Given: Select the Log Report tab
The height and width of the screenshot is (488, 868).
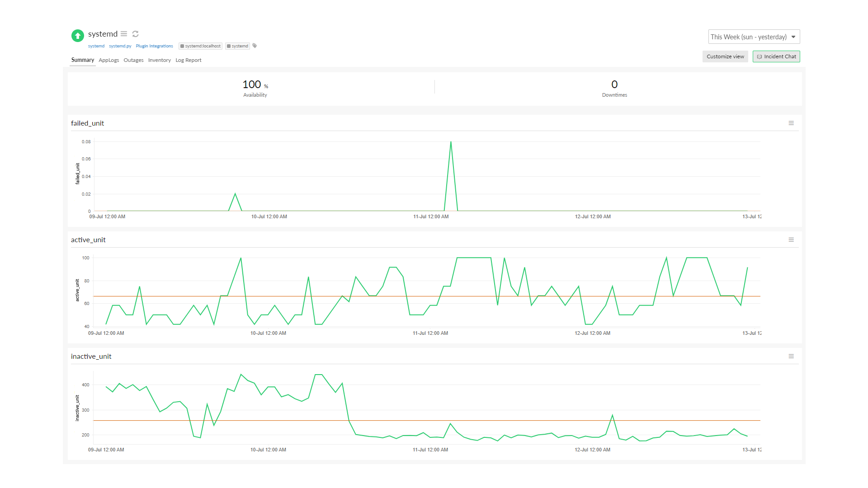Looking at the screenshot, I should pyautogui.click(x=188, y=60).
